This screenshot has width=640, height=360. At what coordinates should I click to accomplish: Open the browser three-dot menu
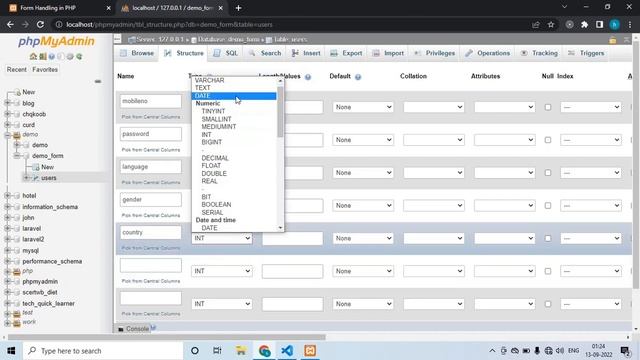pyautogui.click(x=630, y=24)
